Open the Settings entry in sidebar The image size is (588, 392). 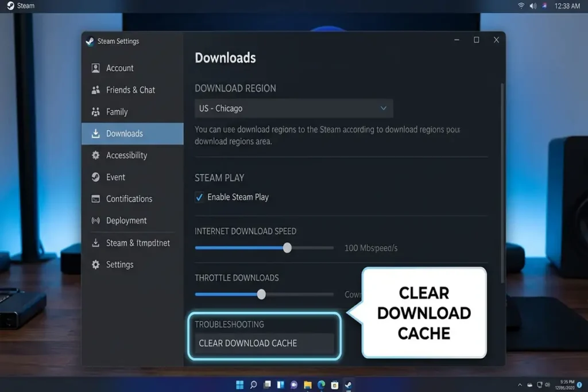pos(133,264)
